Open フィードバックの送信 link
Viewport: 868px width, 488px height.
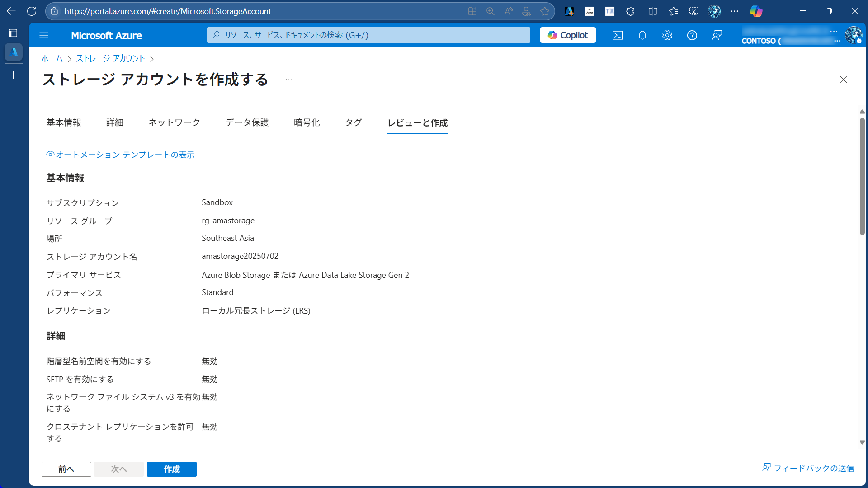pos(808,468)
